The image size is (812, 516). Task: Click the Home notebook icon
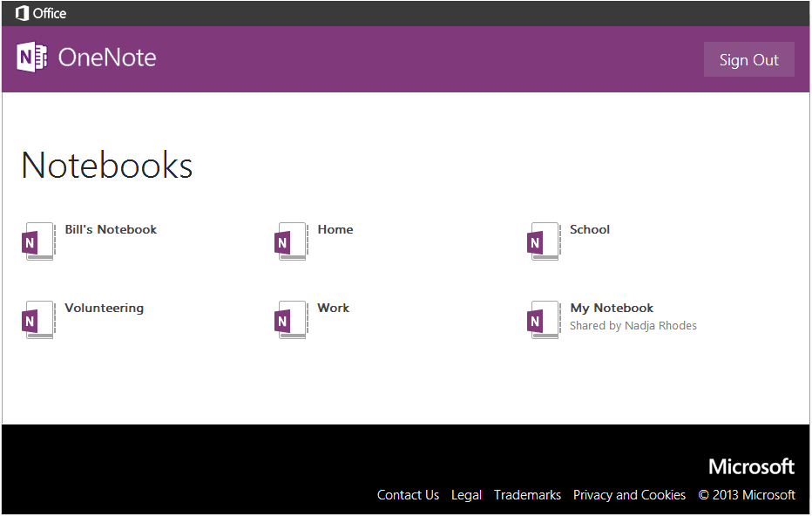tap(290, 241)
